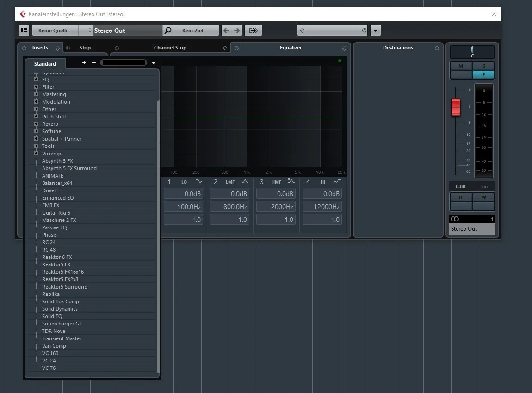The width and height of the screenshot is (532, 393).
Task: Click the follow-edited-channel arrow icon
Action: coord(253,30)
